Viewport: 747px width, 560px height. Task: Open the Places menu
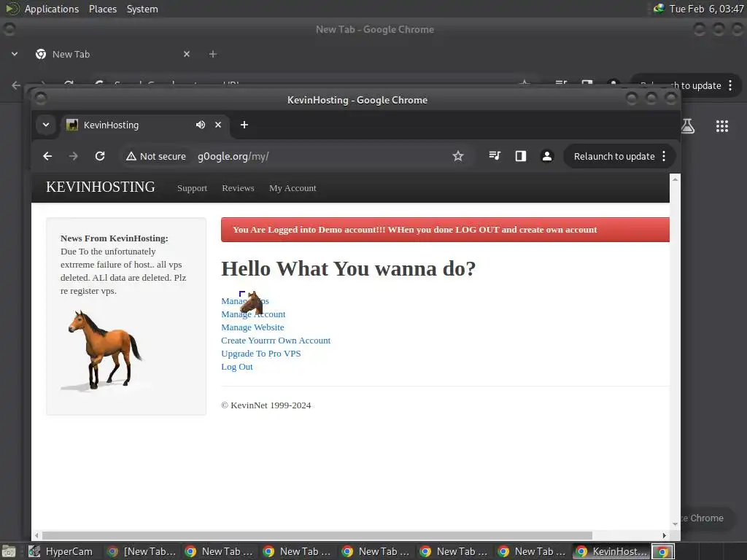pos(103,9)
